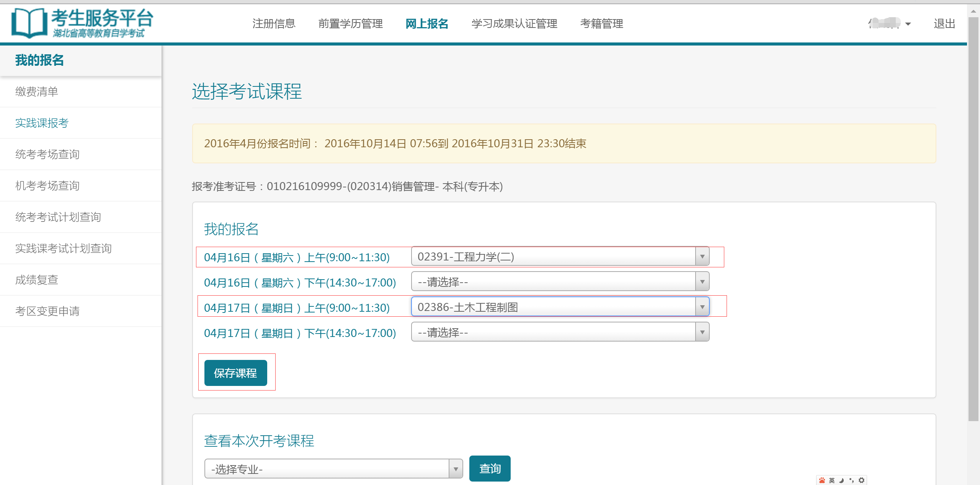Click the Baidu paw input method icon
Screen dimensions: 980x485
pos(822,480)
